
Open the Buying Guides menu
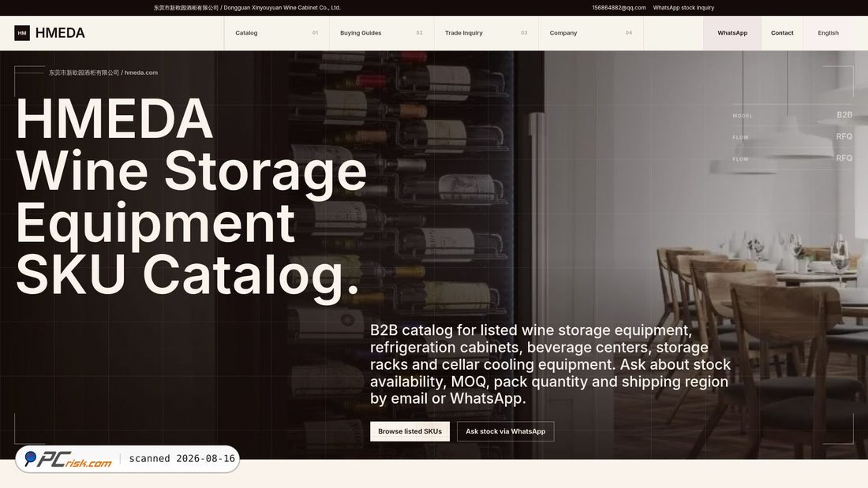click(x=381, y=33)
